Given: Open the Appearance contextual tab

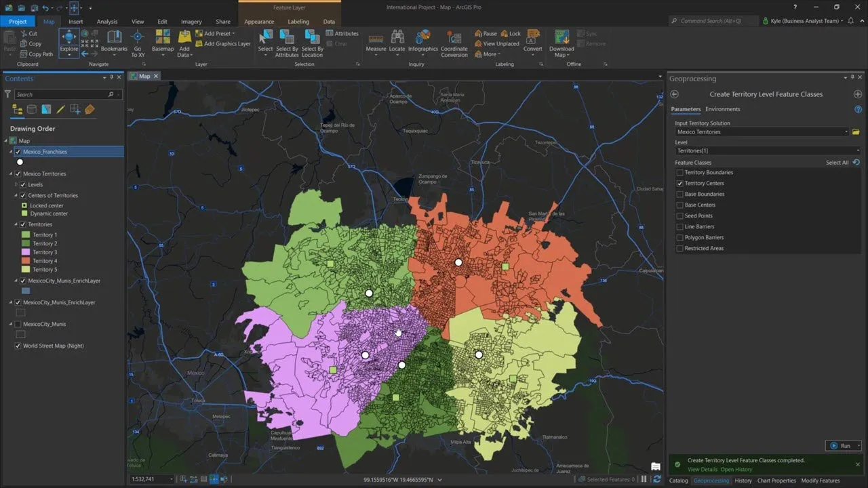Looking at the screenshot, I should pos(259,22).
